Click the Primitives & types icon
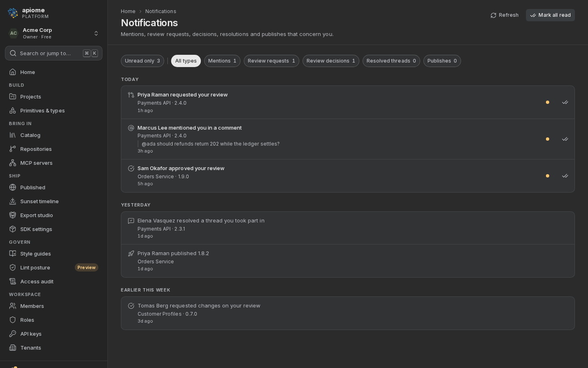The height and width of the screenshot is (368, 588). tap(13, 110)
